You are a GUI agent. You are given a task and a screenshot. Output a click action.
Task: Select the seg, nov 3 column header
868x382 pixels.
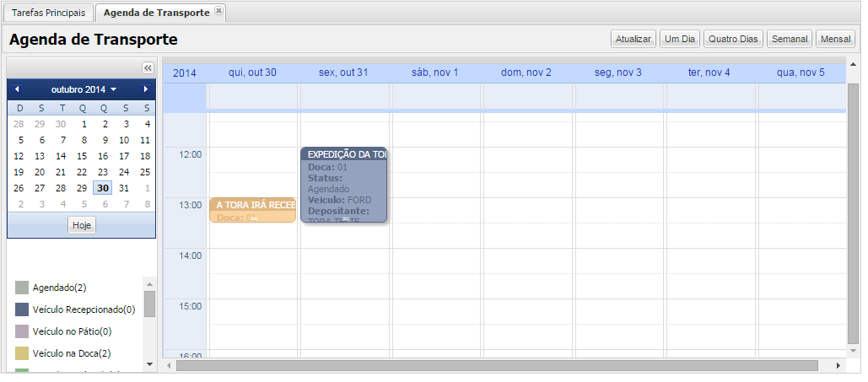(x=617, y=73)
